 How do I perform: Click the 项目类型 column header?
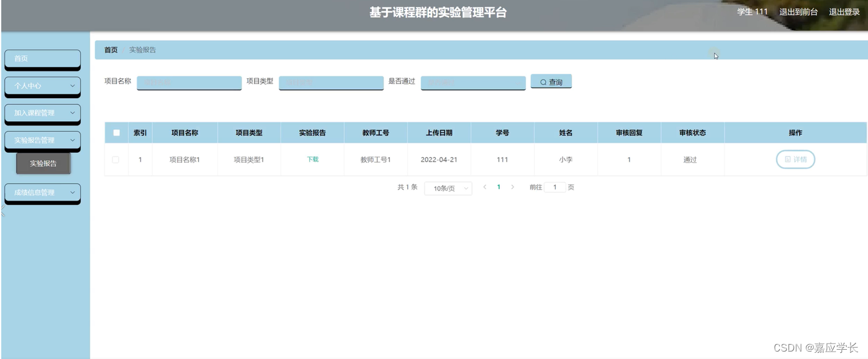[x=249, y=133]
